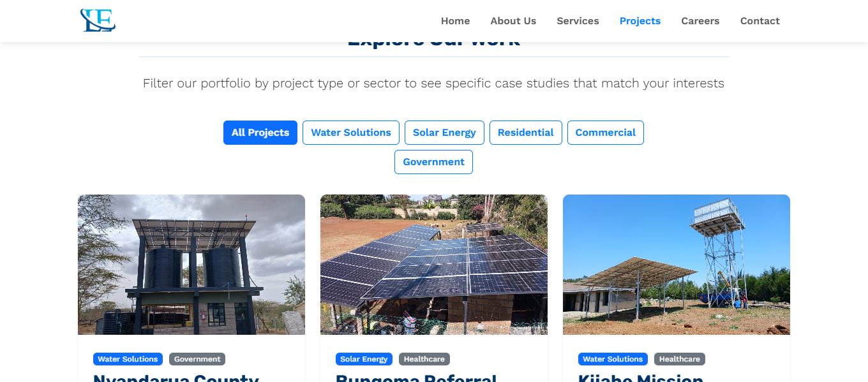Open the Careers page link
868x382 pixels.
point(700,21)
